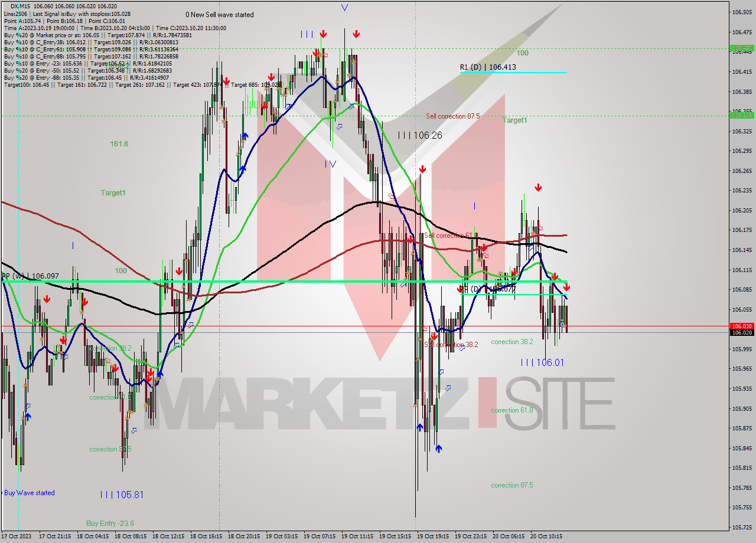Click the blue 'V' wave label at chart top
The image size is (756, 543).
coord(344,8)
